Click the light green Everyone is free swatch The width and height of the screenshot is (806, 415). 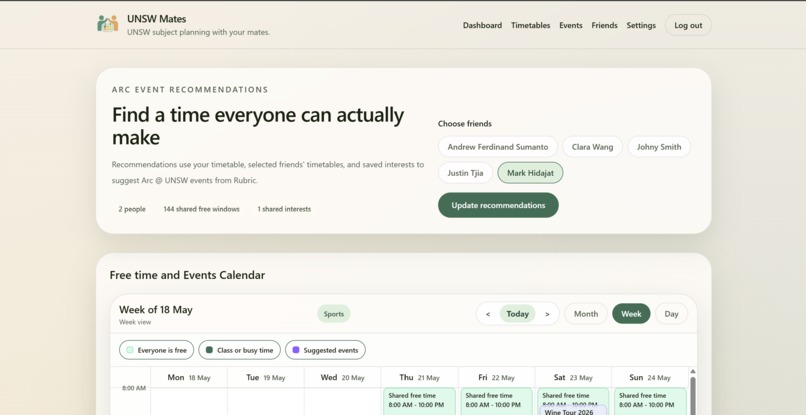point(130,350)
